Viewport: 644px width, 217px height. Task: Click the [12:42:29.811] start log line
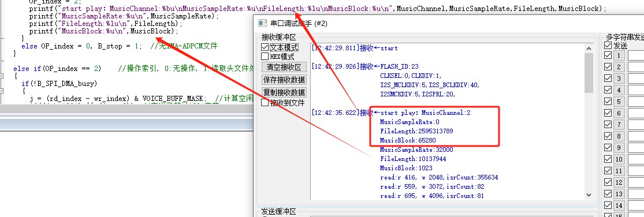click(355, 48)
